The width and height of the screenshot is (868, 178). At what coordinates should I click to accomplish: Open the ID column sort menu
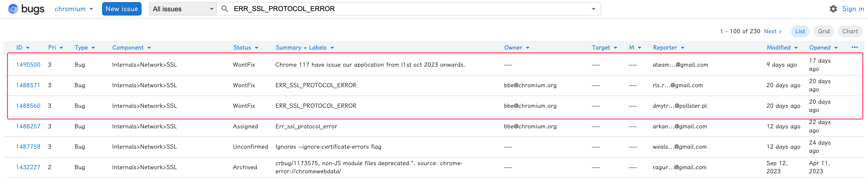[x=23, y=48]
